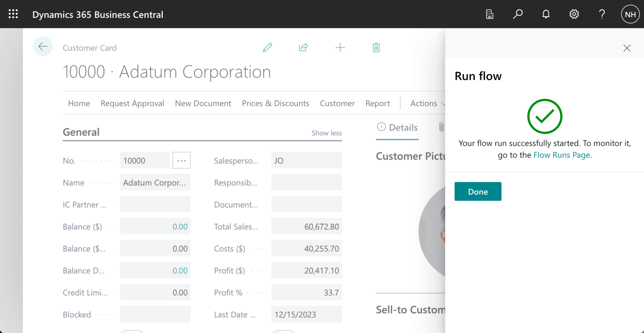This screenshot has width=644, height=333.
Task: Click the back arrow button
Action: point(43,47)
